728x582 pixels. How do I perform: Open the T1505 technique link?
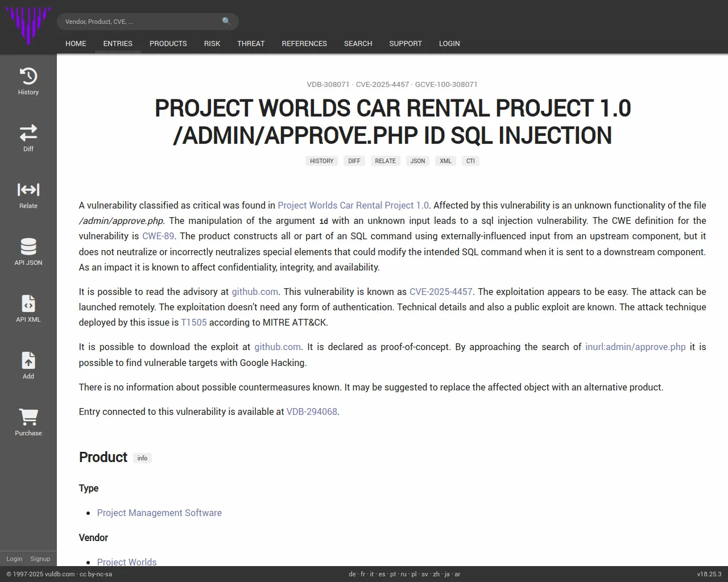pos(194,322)
